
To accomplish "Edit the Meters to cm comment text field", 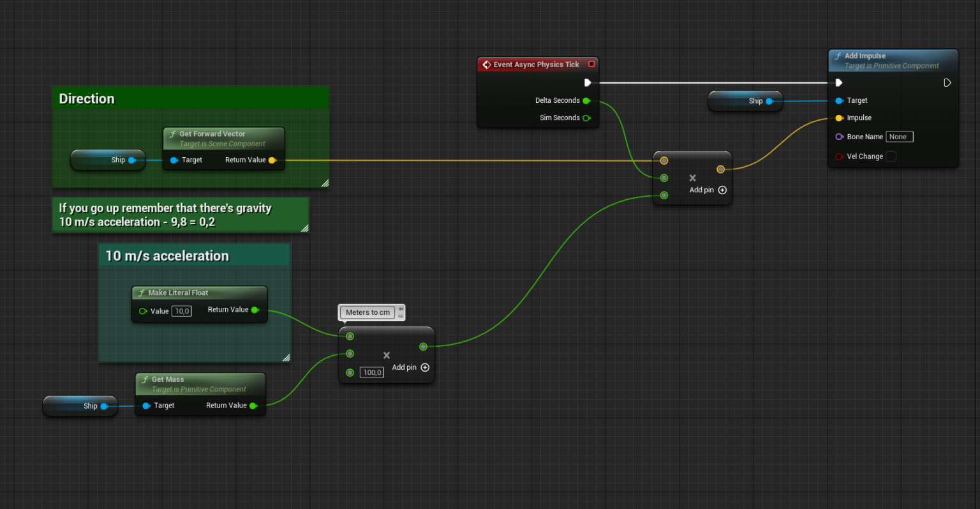I will point(368,312).
